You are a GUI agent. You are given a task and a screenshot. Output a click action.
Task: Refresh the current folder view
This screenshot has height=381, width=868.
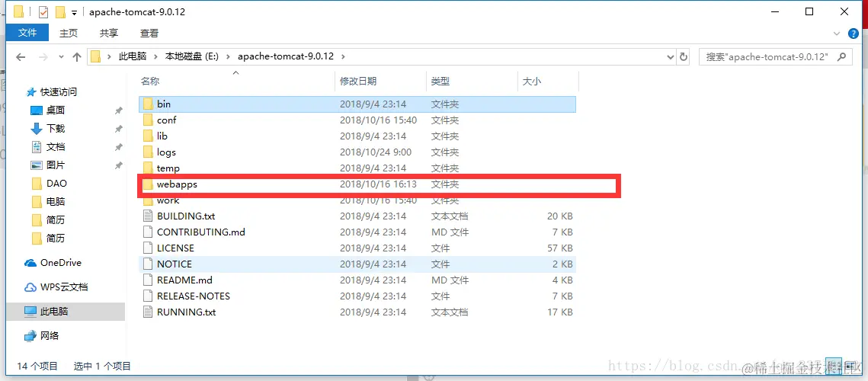684,56
